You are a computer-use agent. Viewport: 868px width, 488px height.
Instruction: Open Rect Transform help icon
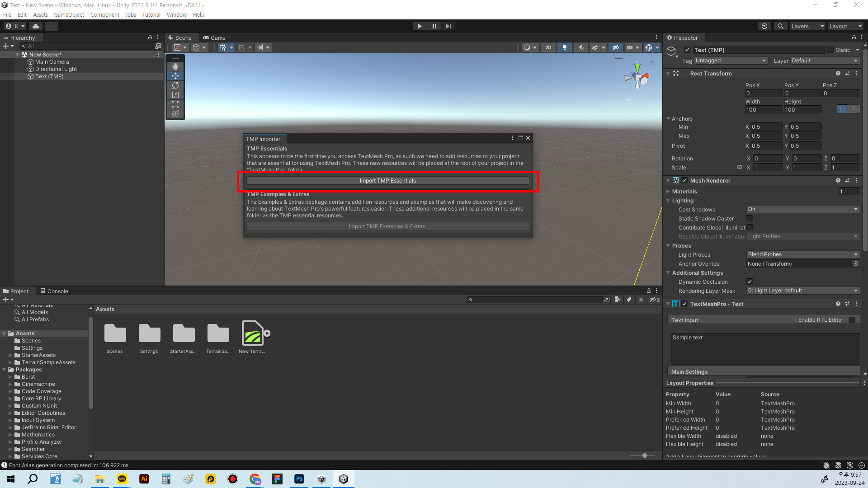(838, 73)
